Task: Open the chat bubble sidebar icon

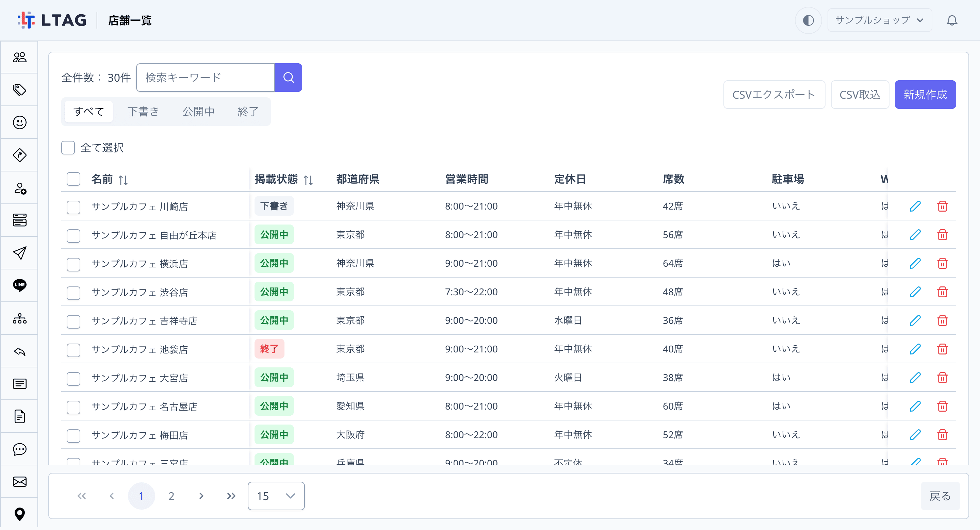Action: click(19, 449)
